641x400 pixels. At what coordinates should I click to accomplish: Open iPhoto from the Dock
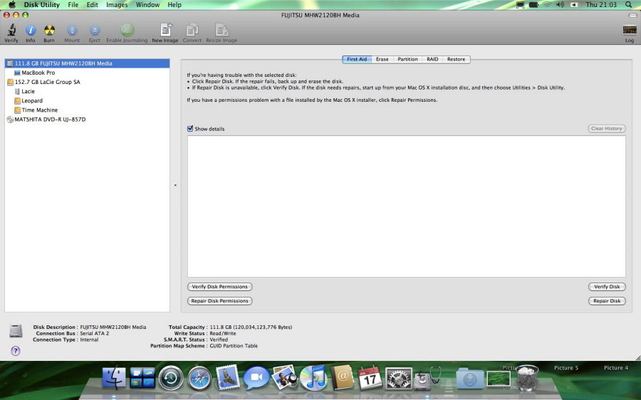coord(285,377)
